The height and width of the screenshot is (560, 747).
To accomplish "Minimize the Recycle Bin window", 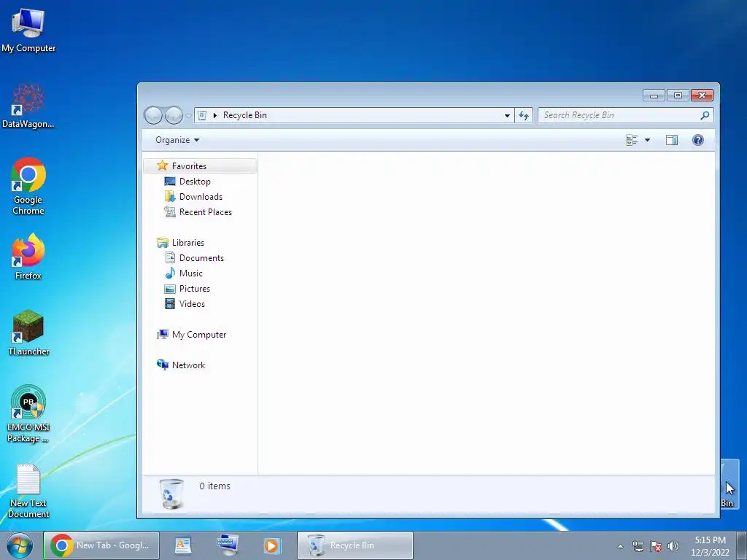I will [654, 96].
